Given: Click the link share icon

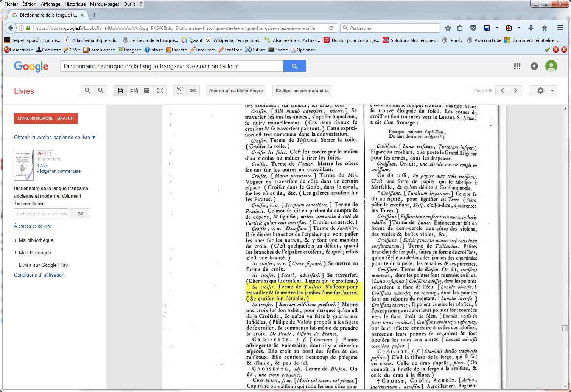Looking at the screenshot, I should tap(193, 91).
